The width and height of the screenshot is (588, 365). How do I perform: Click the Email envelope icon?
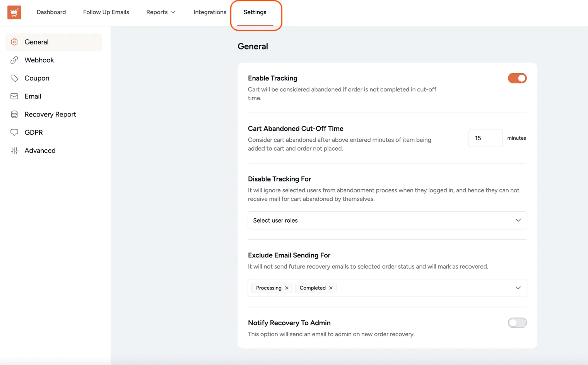point(14,96)
